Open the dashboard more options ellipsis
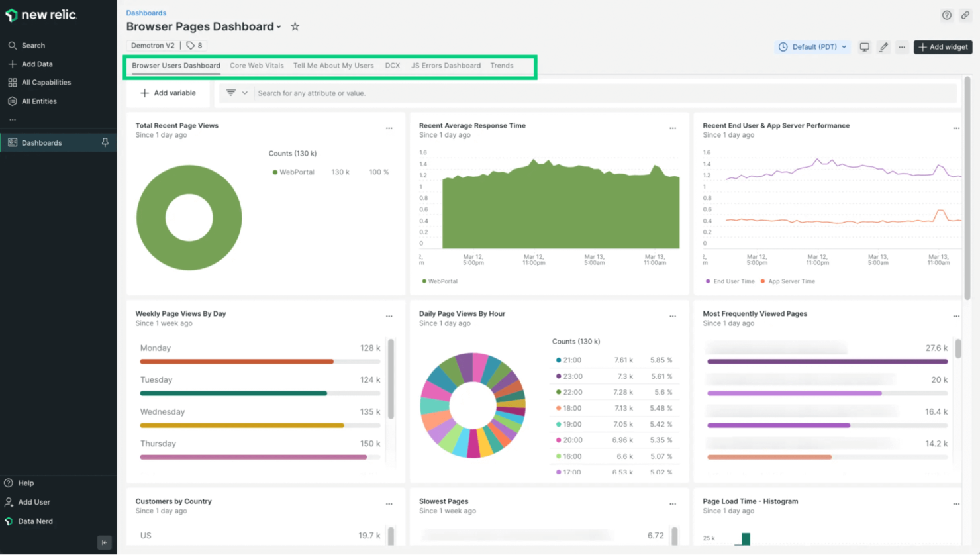Image resolution: width=980 pixels, height=555 pixels. click(x=902, y=47)
